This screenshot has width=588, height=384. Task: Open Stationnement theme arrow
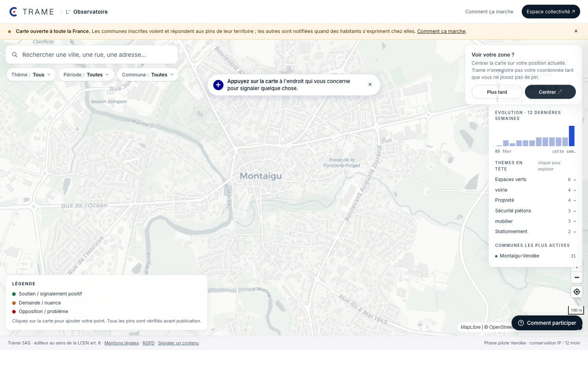coord(574,232)
